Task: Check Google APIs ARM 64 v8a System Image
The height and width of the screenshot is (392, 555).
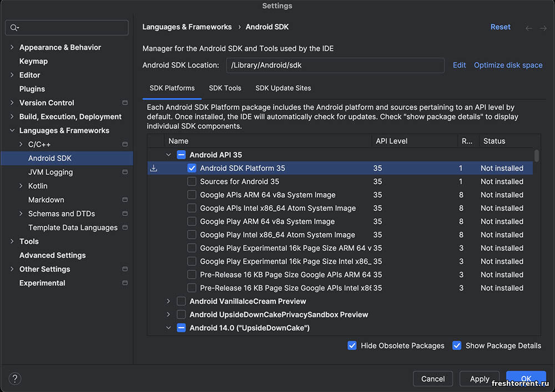Action: pos(191,195)
